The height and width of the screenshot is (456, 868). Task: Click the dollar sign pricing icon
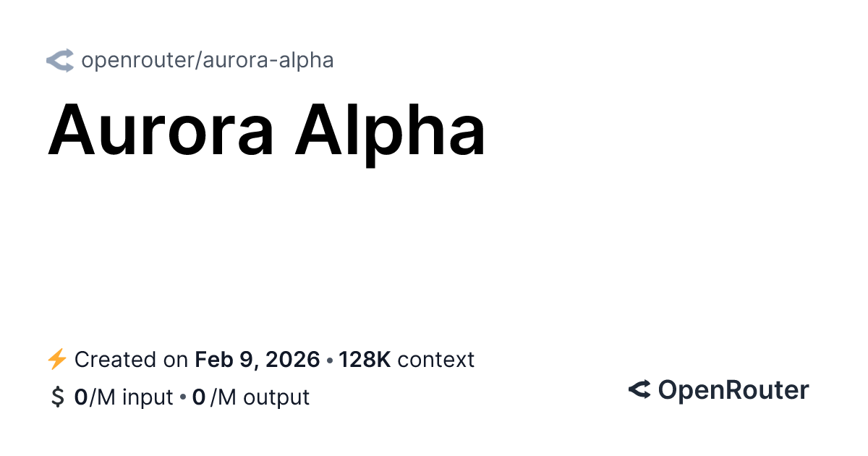click(x=57, y=397)
